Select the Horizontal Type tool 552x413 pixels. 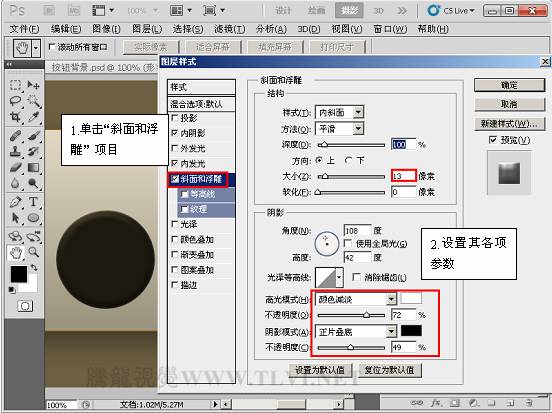coord(33,202)
